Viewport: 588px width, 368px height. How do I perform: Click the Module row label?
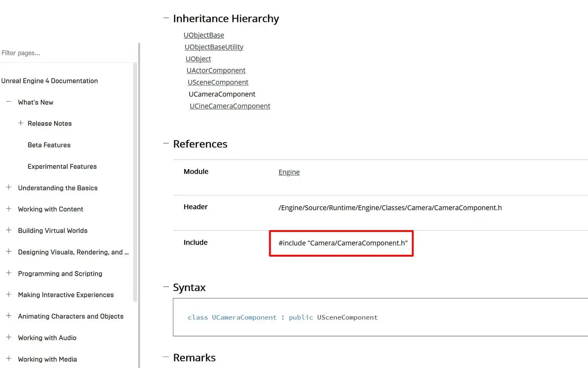point(196,171)
